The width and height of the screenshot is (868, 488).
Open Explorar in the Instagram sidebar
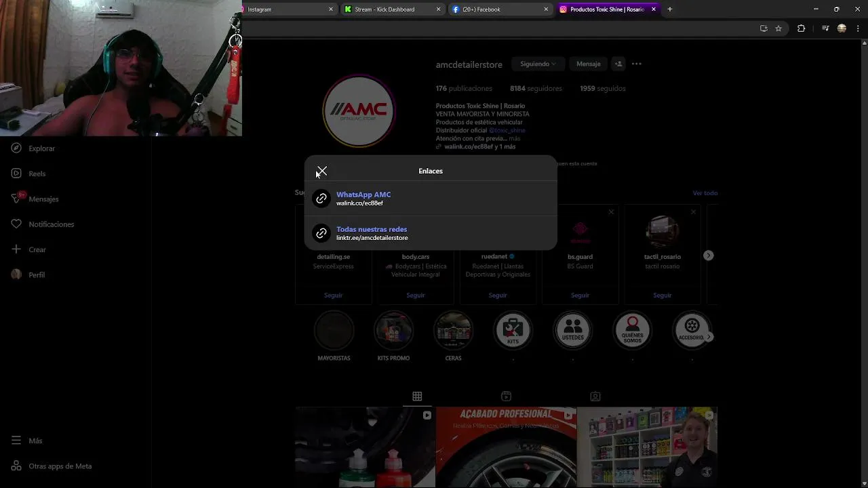point(34,148)
